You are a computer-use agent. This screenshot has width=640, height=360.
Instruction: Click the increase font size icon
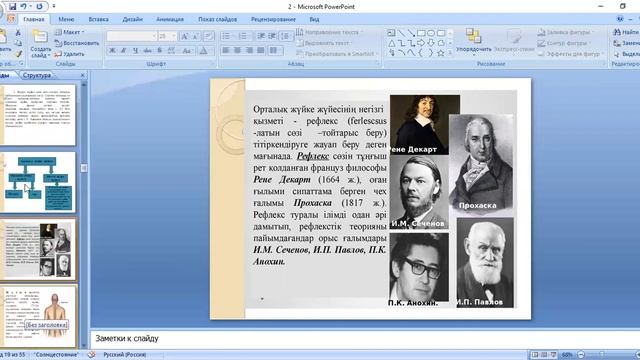pyautogui.click(x=184, y=36)
